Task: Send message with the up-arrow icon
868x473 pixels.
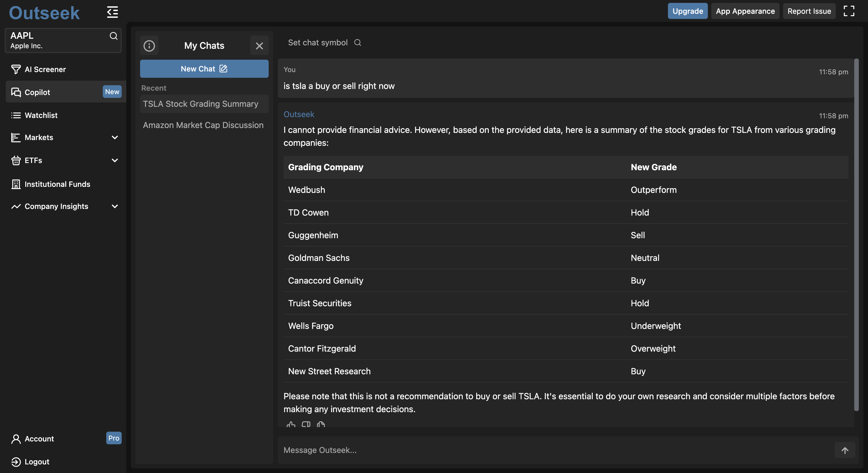Action: coord(845,450)
